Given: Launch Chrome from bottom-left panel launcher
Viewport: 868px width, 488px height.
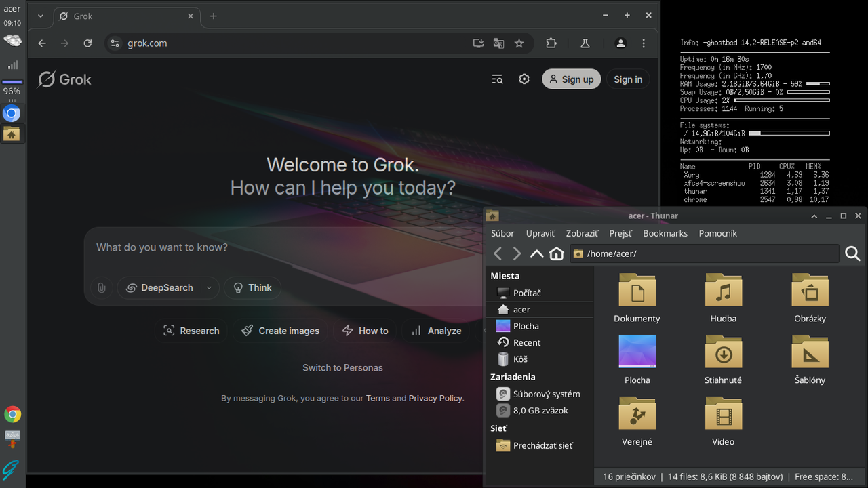Looking at the screenshot, I should pyautogui.click(x=12, y=414).
